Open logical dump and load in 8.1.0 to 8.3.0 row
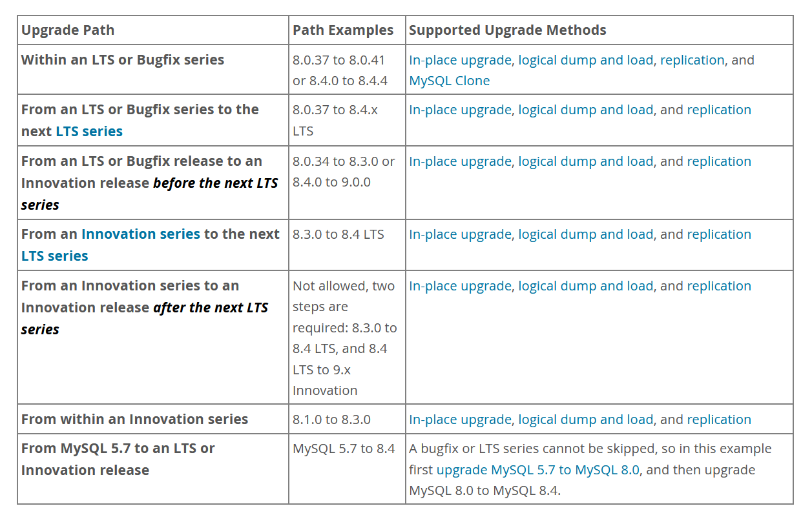The image size is (812, 515). [585, 419]
